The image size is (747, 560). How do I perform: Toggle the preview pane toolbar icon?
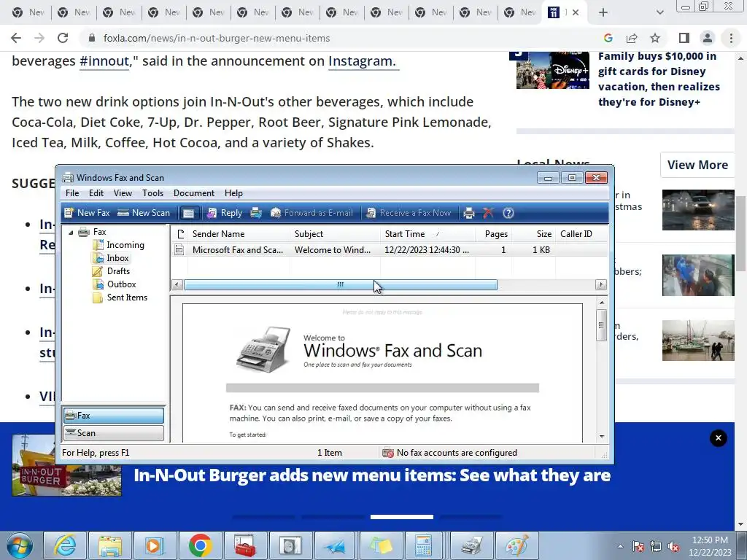point(189,213)
